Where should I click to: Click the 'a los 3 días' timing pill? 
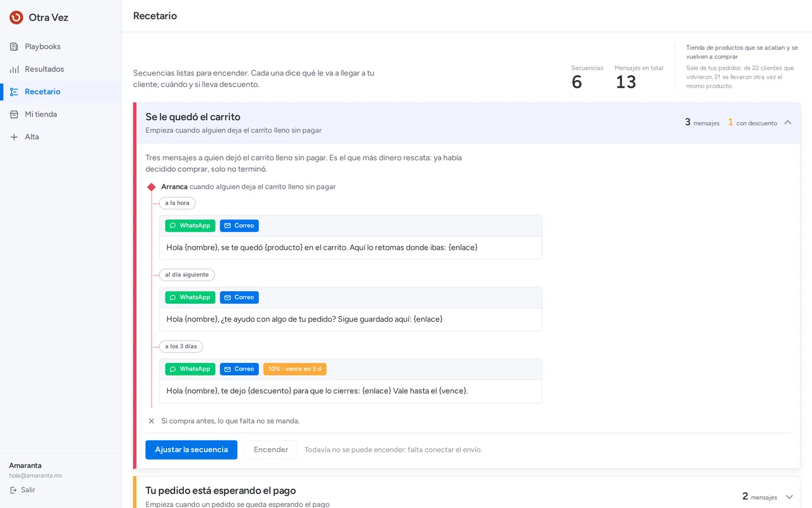181,347
